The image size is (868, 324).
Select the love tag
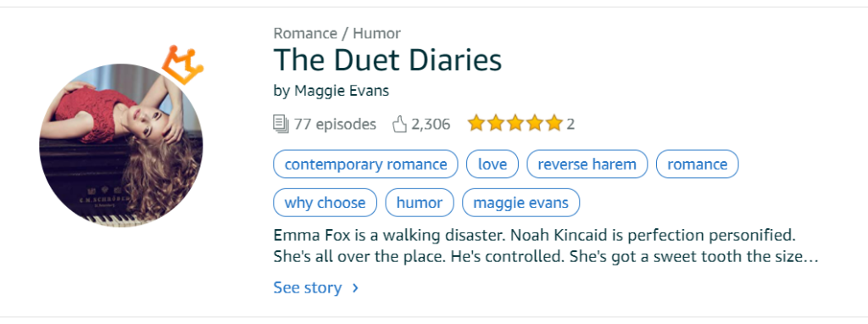(492, 164)
